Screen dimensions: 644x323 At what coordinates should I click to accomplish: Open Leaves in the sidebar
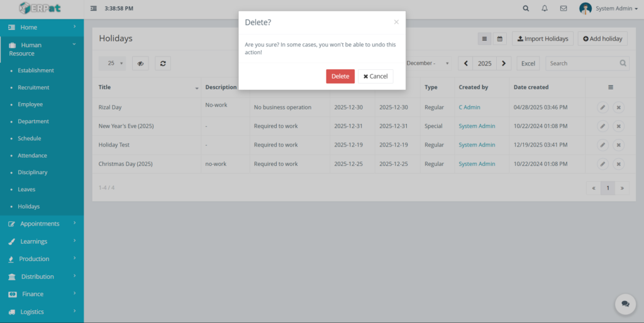(x=26, y=189)
